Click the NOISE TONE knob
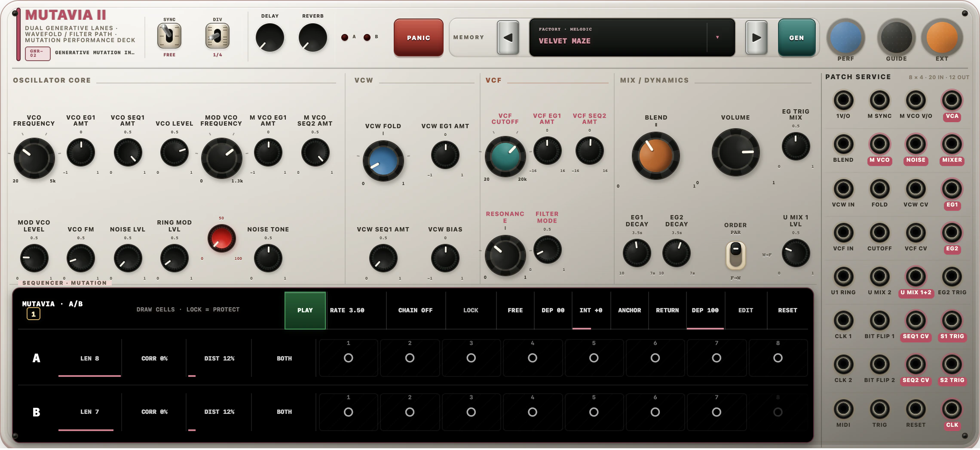Image resolution: width=980 pixels, height=450 pixels. click(x=268, y=258)
